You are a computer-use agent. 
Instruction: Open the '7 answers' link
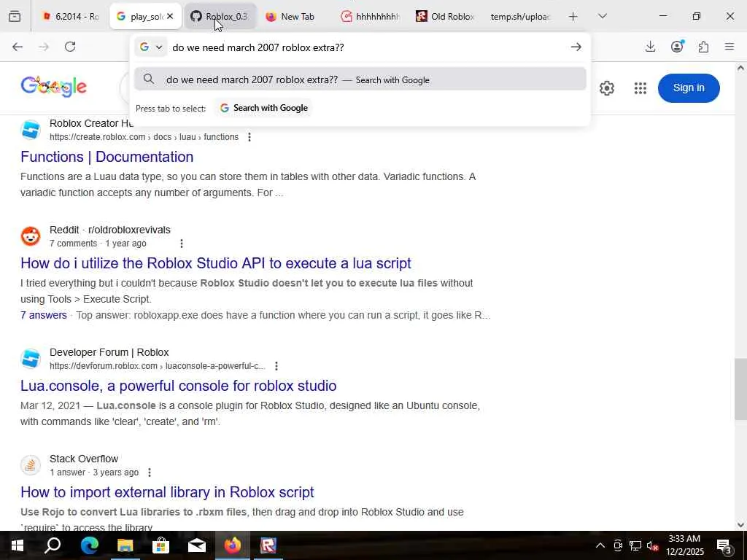[43, 315]
